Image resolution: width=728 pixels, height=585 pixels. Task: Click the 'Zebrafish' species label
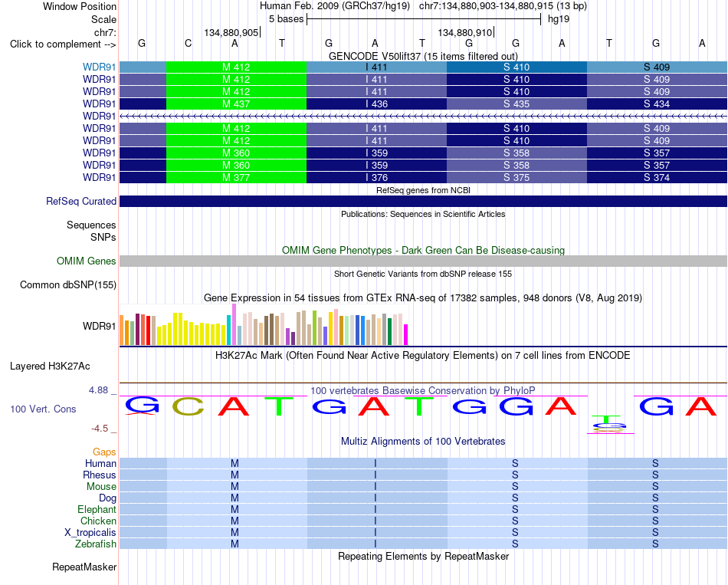pos(96,544)
